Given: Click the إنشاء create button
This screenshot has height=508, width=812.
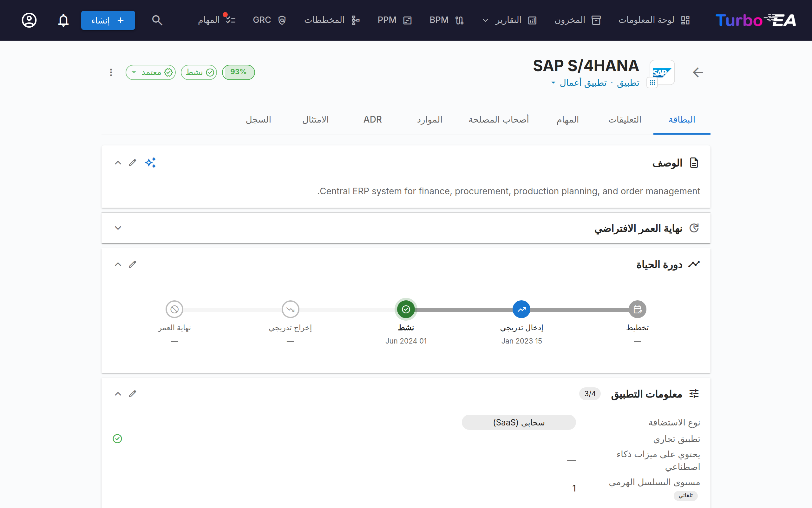Looking at the screenshot, I should [x=108, y=20].
